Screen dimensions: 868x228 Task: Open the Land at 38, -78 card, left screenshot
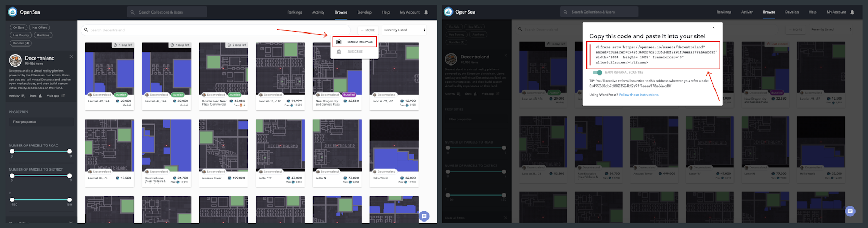(110, 153)
